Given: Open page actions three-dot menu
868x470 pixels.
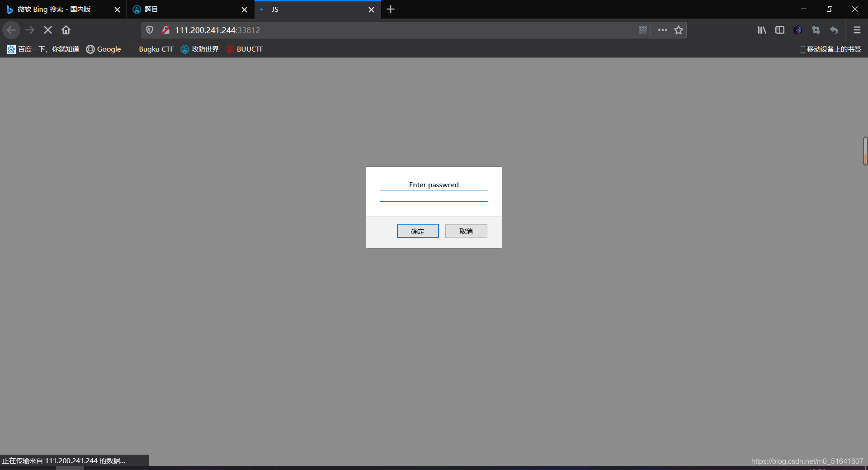Looking at the screenshot, I should [663, 30].
